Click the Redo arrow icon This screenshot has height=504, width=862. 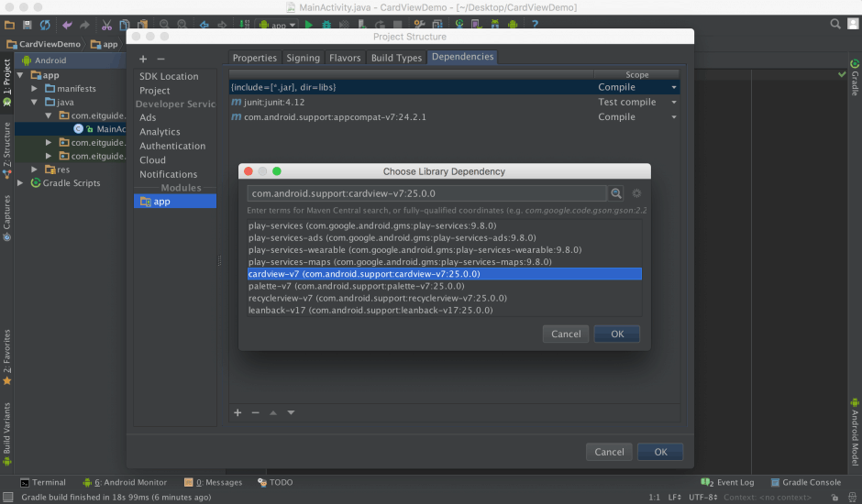pos(84,25)
